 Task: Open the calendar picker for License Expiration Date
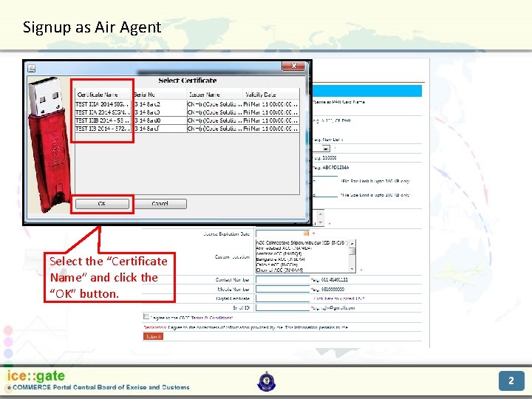click(x=306, y=233)
